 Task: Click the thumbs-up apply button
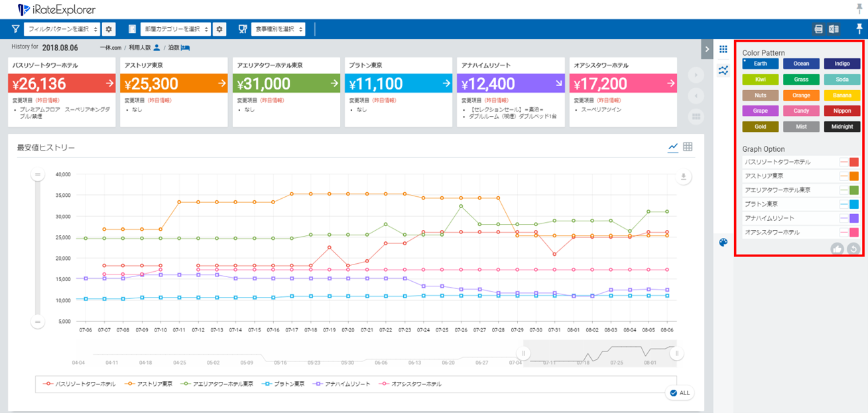tap(837, 249)
